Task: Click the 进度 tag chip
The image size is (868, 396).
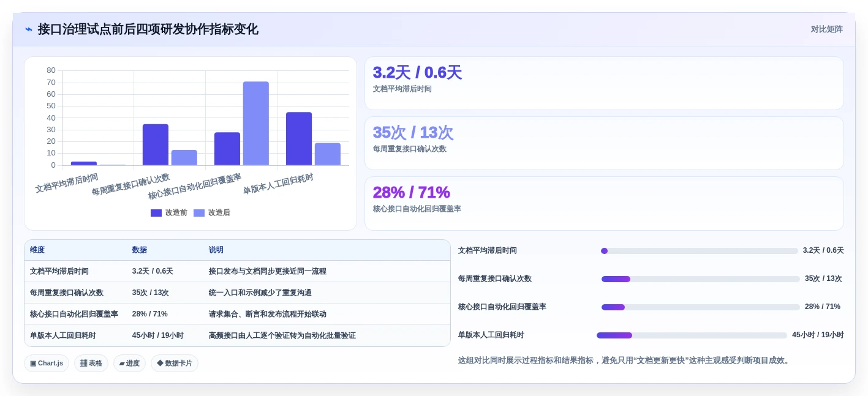Action: point(129,363)
